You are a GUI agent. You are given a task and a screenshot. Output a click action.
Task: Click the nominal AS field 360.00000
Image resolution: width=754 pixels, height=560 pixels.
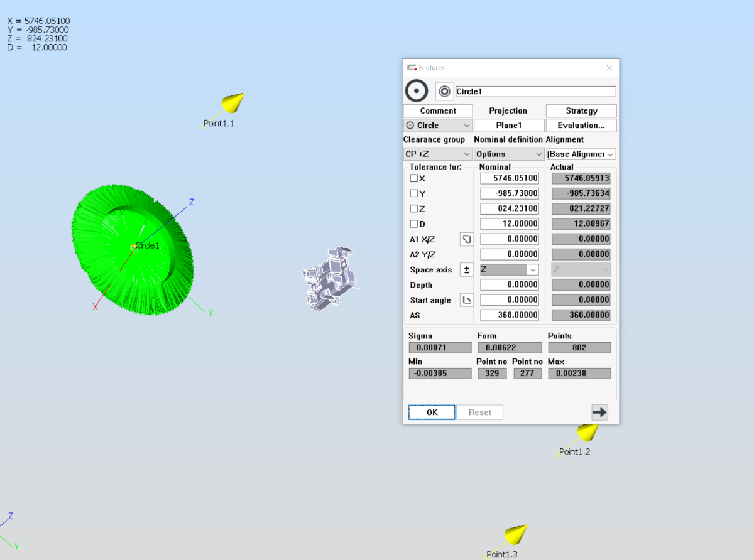pos(510,315)
